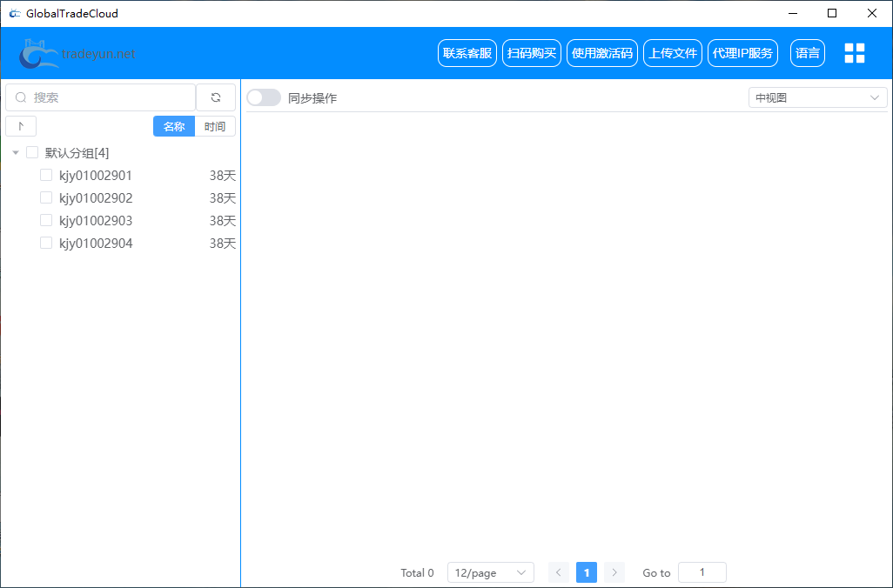Go to the previous page arrow

point(559,572)
